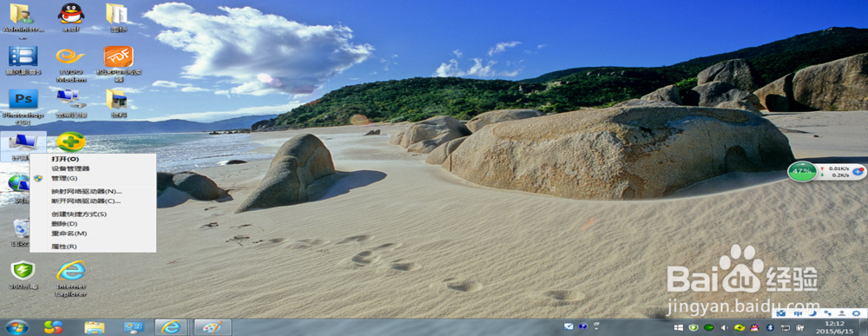Screen dimensions: 868x336
Task: Open the colorful 360 browser taskbar icon
Action: (53, 327)
